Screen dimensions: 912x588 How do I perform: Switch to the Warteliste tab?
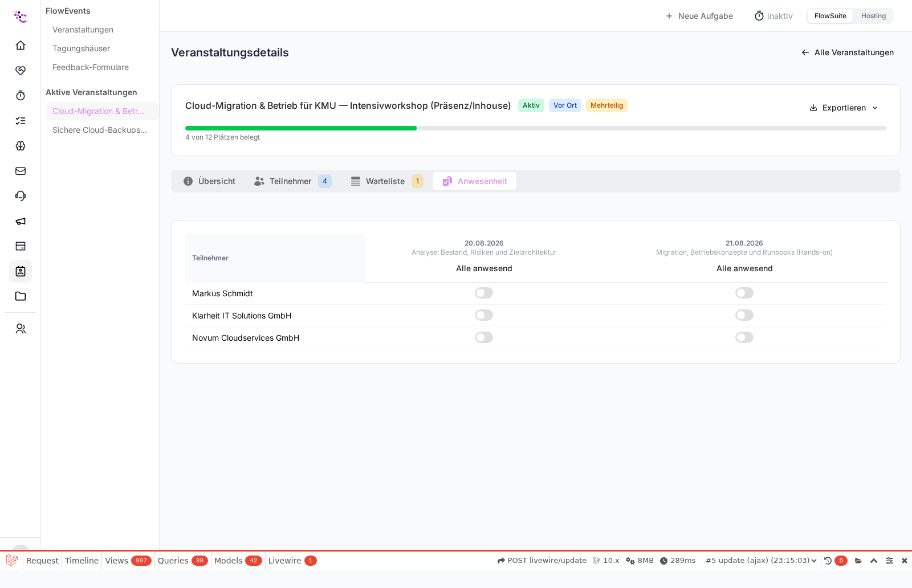387,181
